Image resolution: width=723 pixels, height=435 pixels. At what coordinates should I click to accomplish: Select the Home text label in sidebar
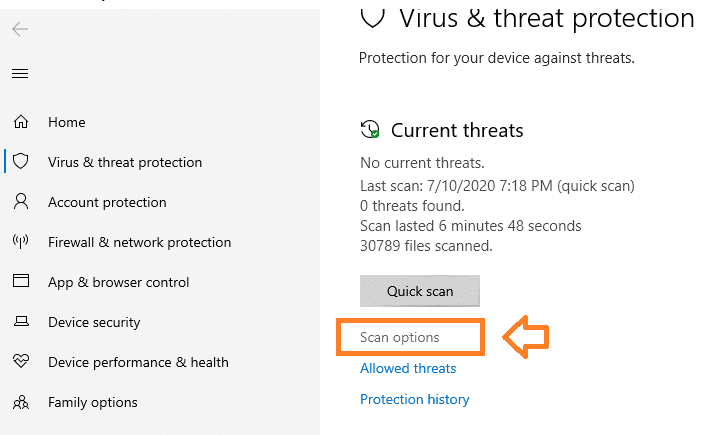(x=67, y=122)
